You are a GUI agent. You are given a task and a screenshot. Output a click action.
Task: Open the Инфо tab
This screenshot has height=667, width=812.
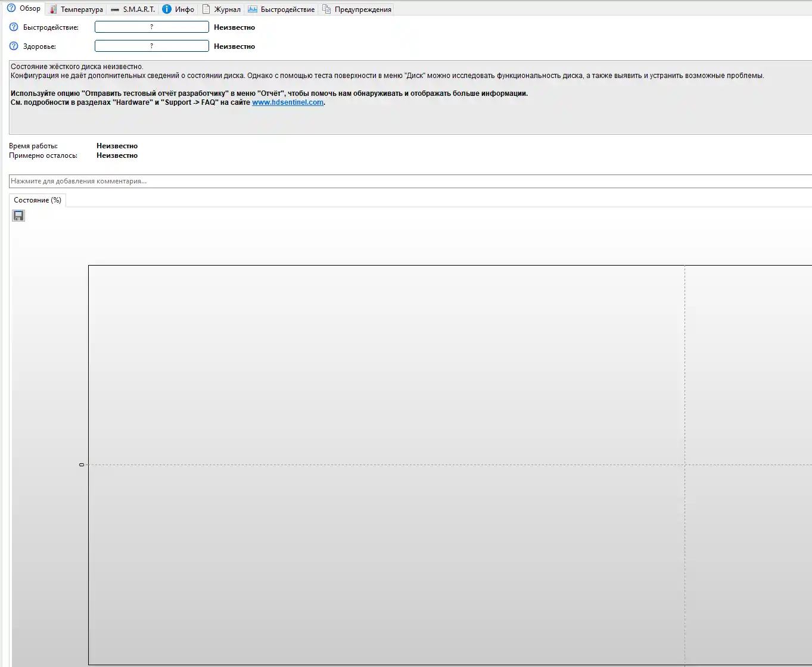point(178,9)
